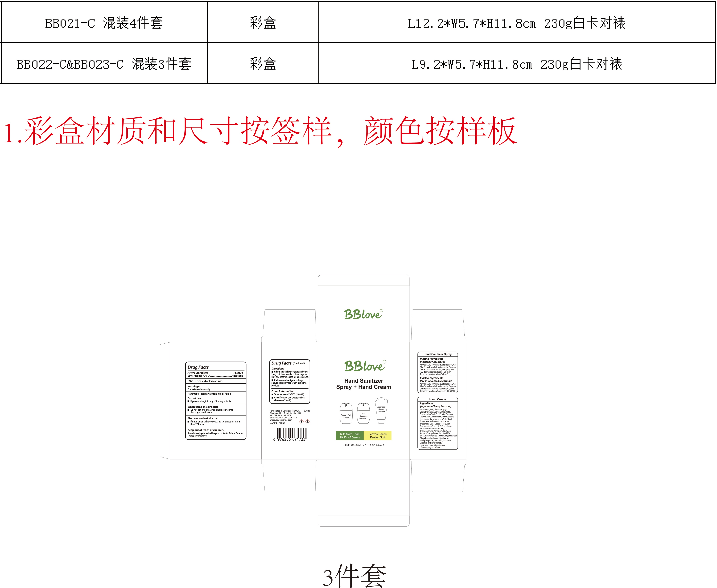The width and height of the screenshot is (717, 588).
Task: Select the Japanese Cherry Blossom tube drawing
Action: click(381, 411)
